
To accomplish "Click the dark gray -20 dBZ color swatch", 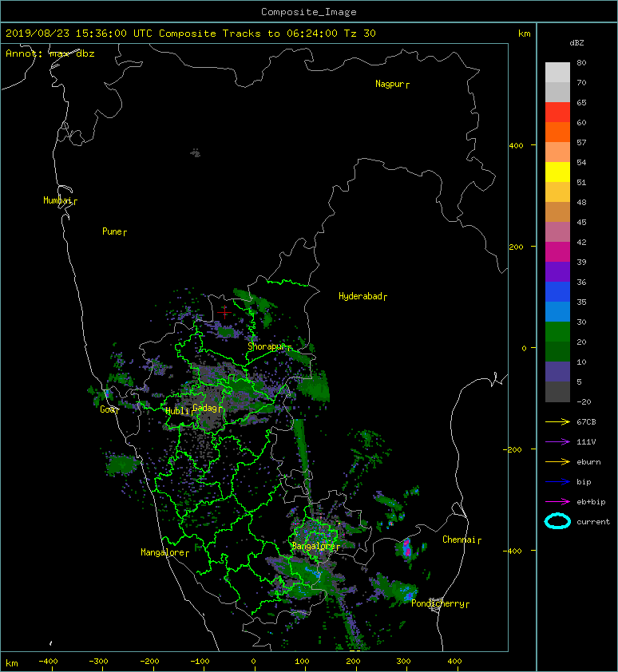I will pos(557,391).
